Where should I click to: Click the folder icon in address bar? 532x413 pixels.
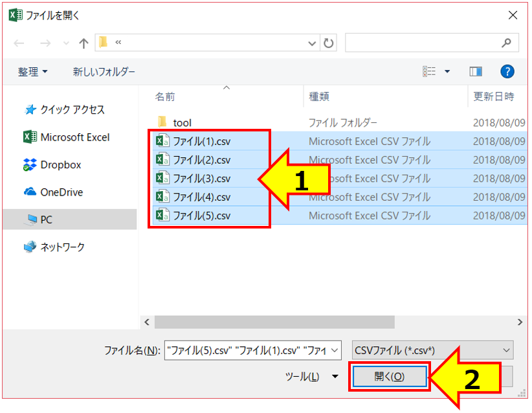pos(103,42)
